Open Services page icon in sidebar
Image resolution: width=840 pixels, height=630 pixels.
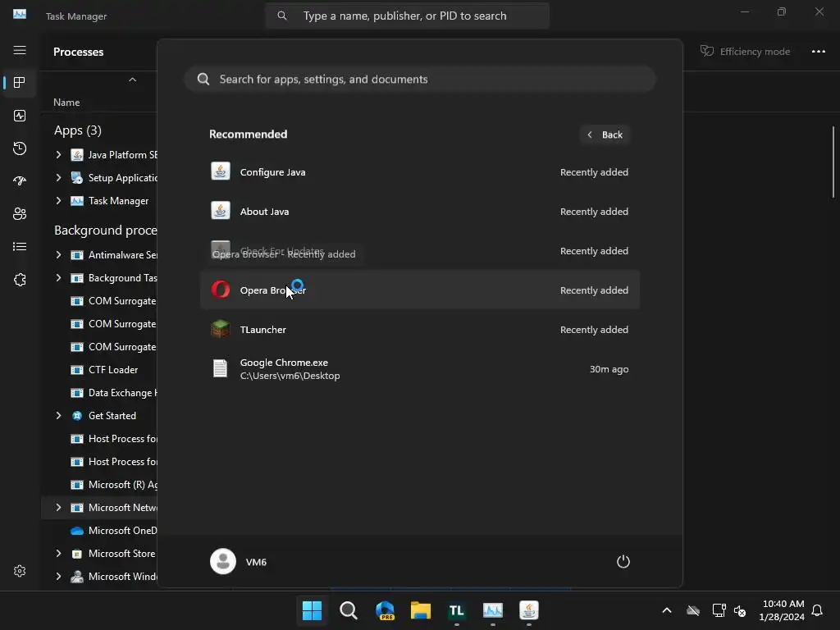[x=20, y=280]
